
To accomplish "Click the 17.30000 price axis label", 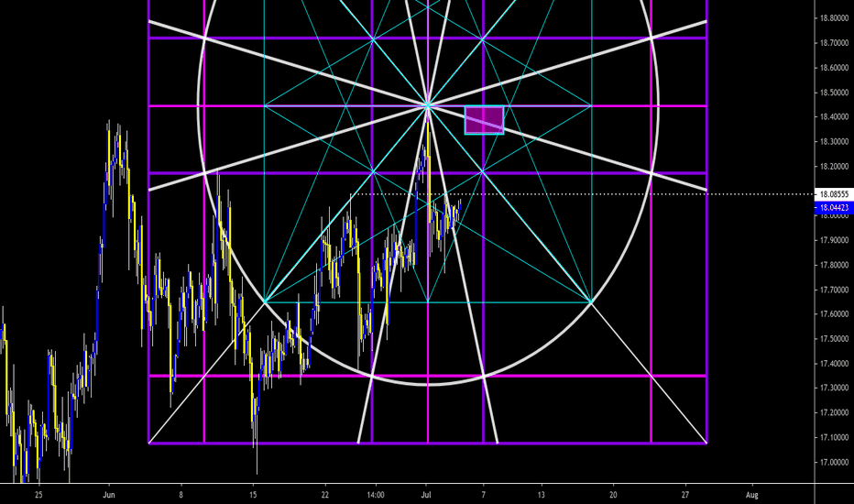I will (834, 388).
